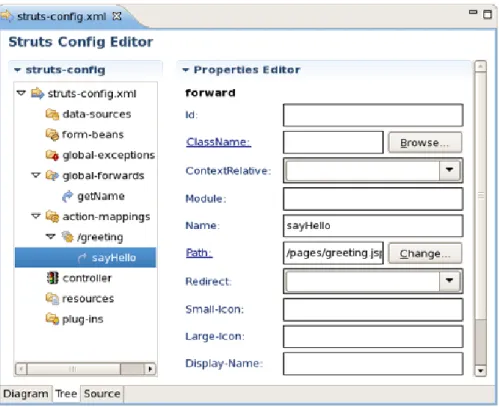Viewport: 499px width, 407px height.
Task: Click the Display-Name input field
Action: coord(373,364)
